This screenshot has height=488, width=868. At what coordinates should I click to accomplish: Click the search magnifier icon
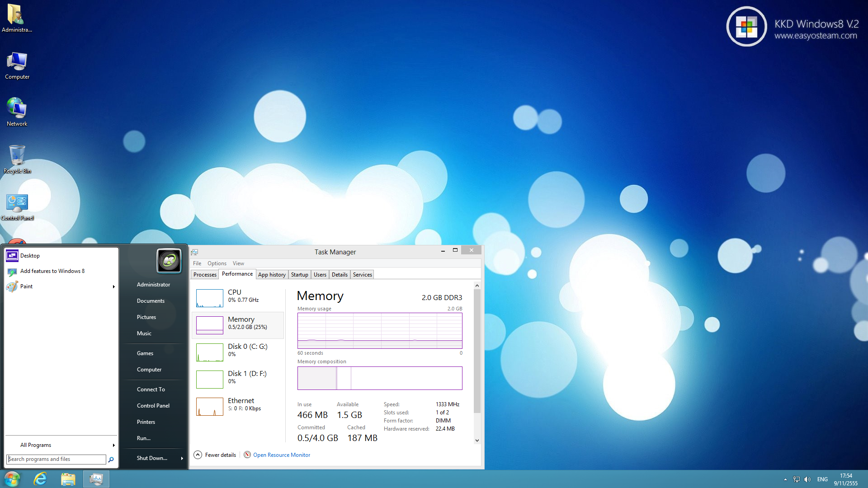click(x=111, y=460)
